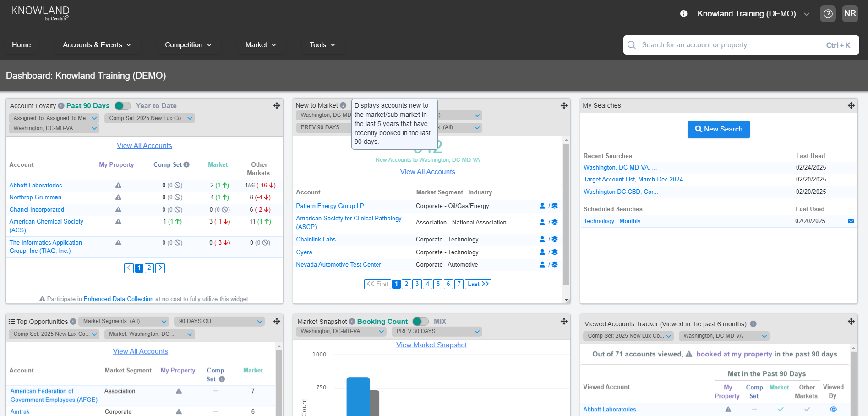The height and width of the screenshot is (416, 868).
Task: Click the person icon for Nevada Automotive Test Center
Action: click(x=542, y=265)
